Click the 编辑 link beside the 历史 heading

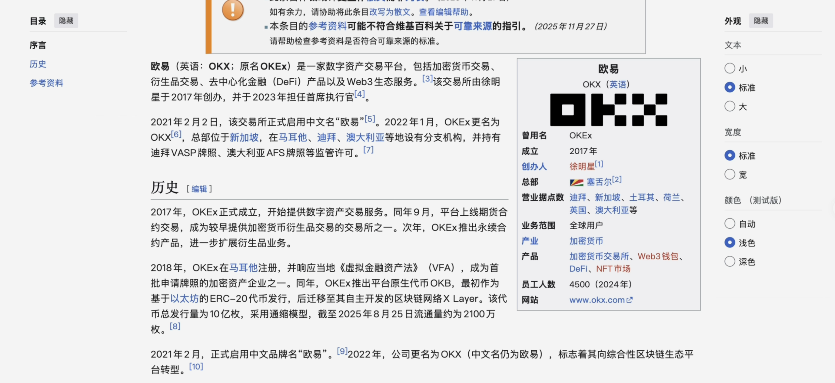click(199, 189)
